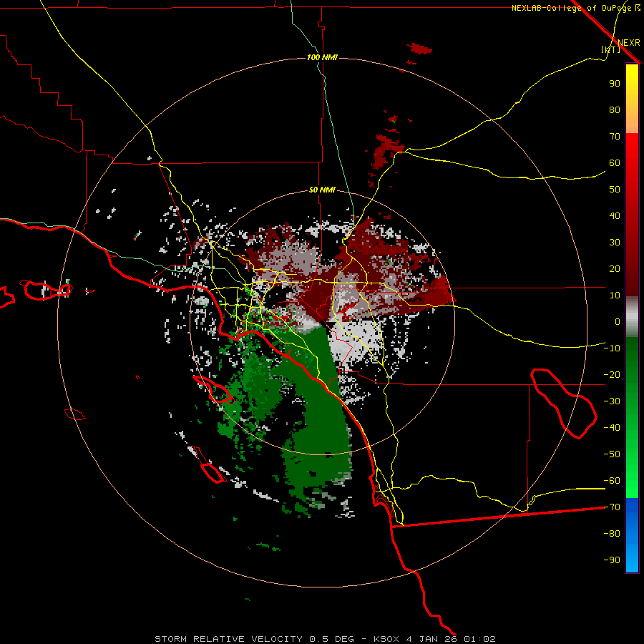Select the 40 value on the velocity scale
This screenshot has width=644, height=644.
pyautogui.click(x=615, y=215)
